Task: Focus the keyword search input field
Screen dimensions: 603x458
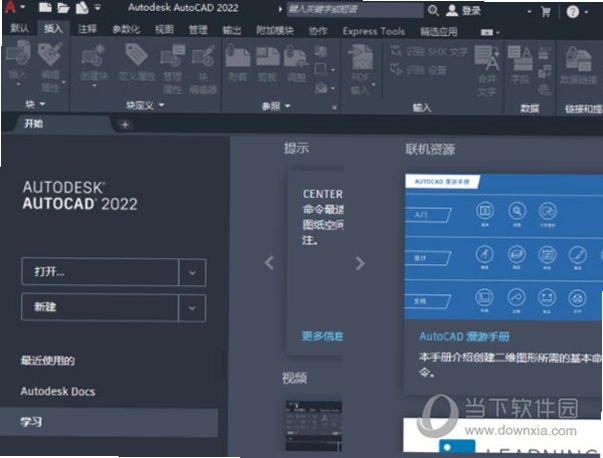Action: point(355,10)
